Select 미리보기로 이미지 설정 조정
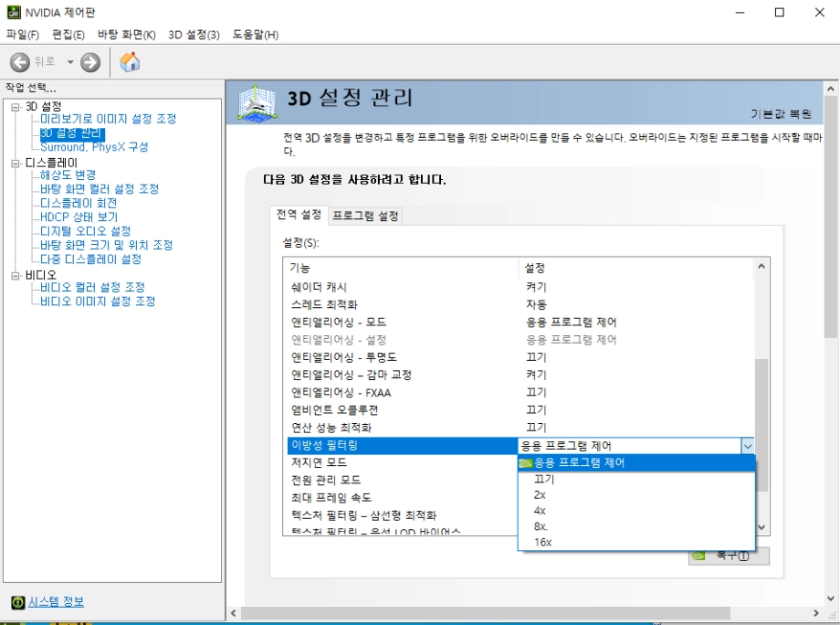 pyautogui.click(x=109, y=119)
